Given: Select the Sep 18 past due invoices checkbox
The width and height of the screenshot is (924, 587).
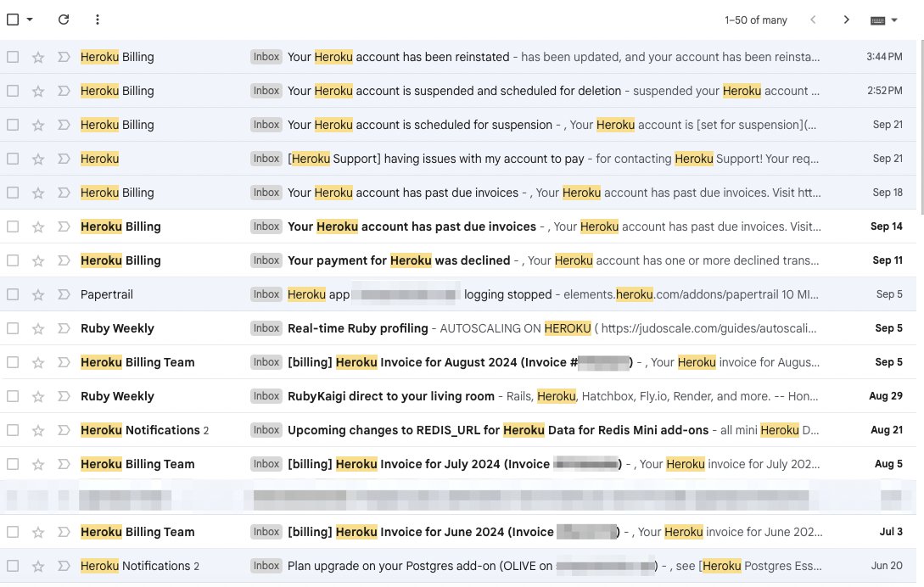Looking at the screenshot, I should tap(13, 193).
